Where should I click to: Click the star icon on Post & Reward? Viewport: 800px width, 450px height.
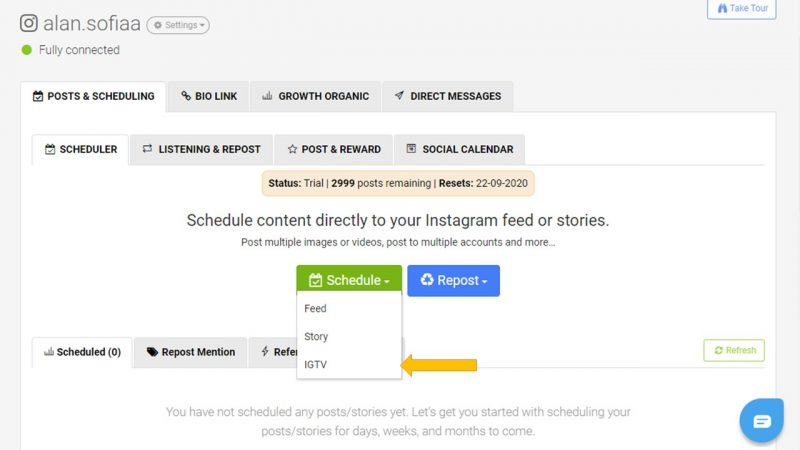(x=292, y=149)
